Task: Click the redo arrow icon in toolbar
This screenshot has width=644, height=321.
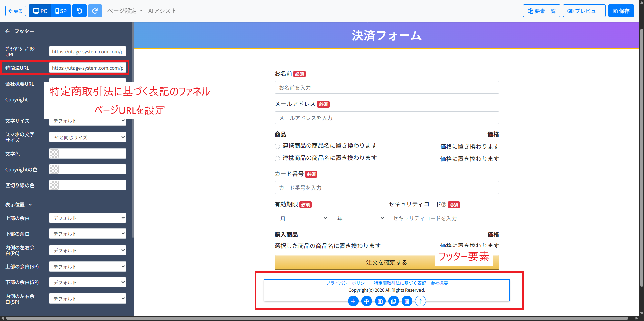Action: tap(95, 11)
